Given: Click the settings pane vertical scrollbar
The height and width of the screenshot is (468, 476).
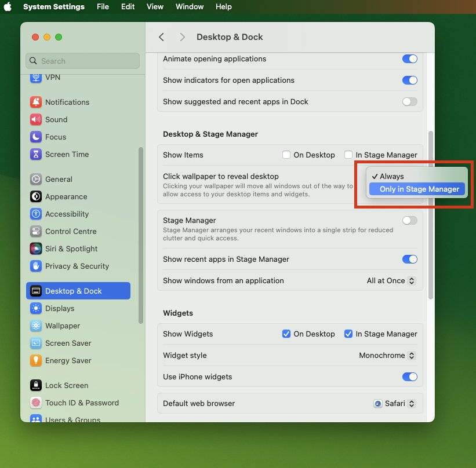Looking at the screenshot, I should [x=430, y=214].
